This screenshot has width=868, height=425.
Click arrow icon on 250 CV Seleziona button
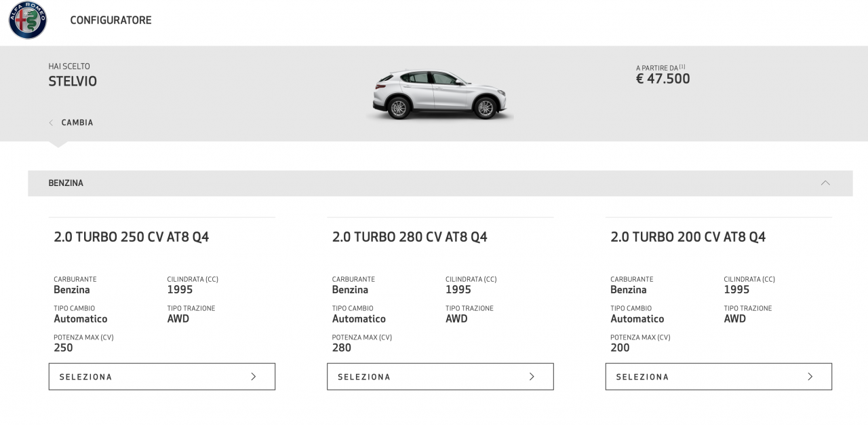click(x=254, y=377)
